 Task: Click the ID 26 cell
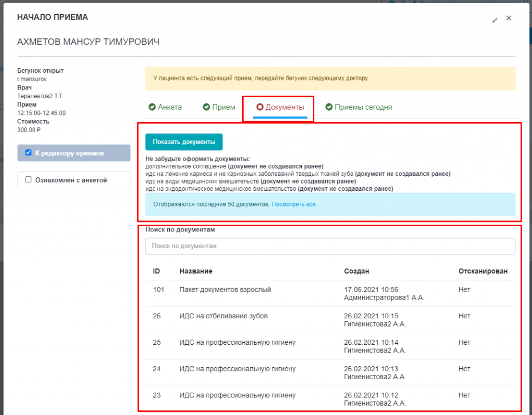pyautogui.click(x=156, y=316)
